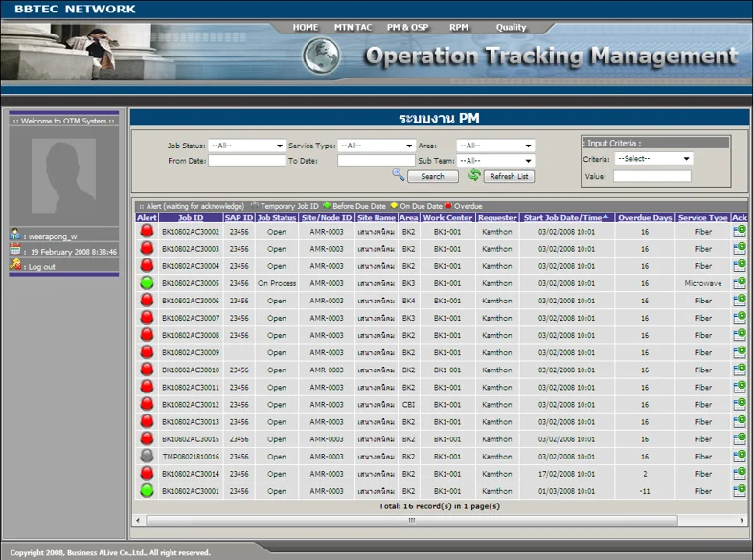Click grey alert light for TMP08021810016
Screen dimensions: 754x560
(x=147, y=457)
